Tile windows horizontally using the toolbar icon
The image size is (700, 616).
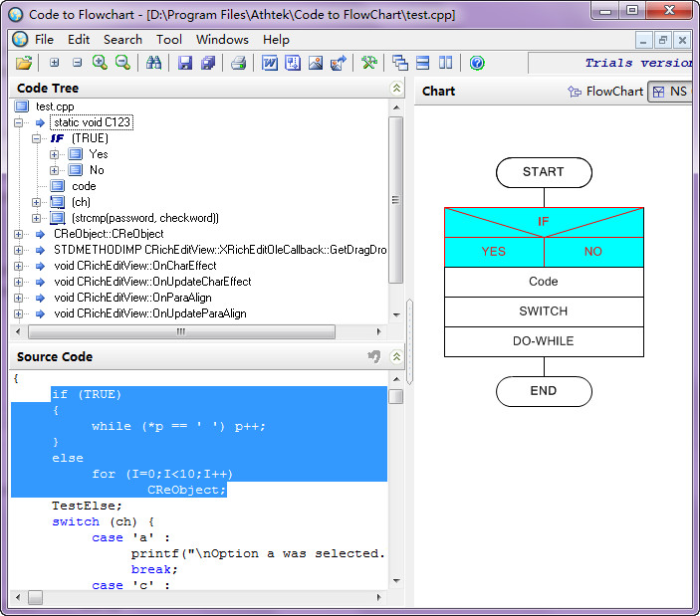point(423,63)
